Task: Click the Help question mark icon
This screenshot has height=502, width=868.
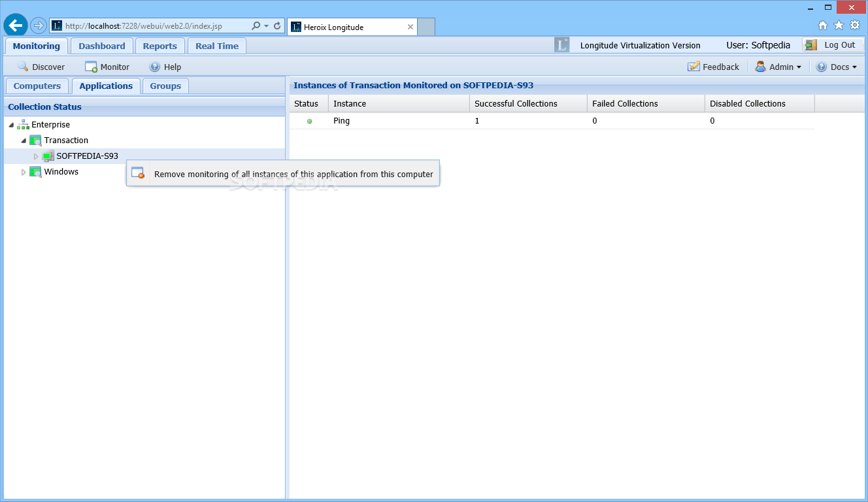Action: pos(155,67)
